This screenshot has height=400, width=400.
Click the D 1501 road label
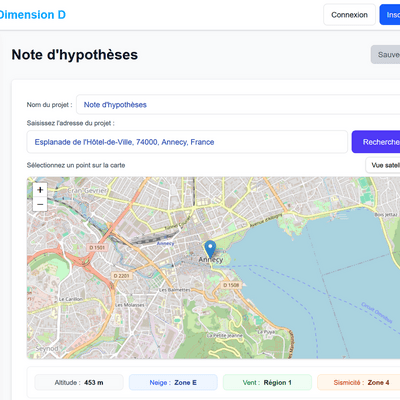coord(97,248)
